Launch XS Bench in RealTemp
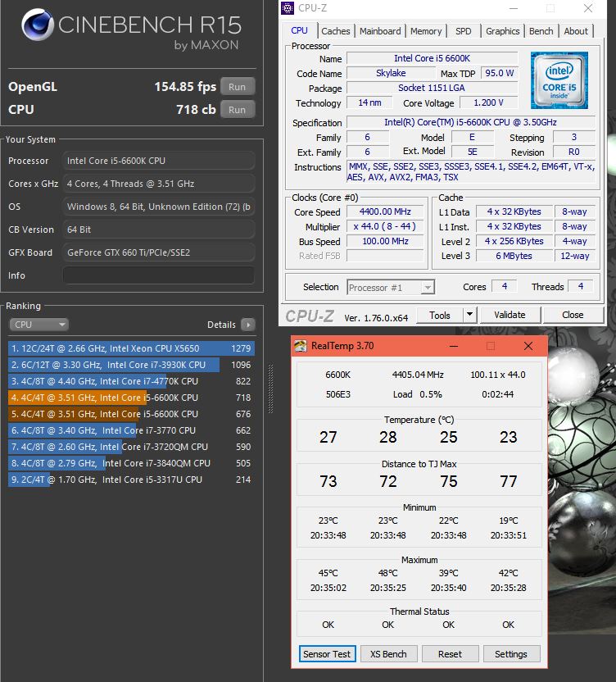 tap(388, 654)
